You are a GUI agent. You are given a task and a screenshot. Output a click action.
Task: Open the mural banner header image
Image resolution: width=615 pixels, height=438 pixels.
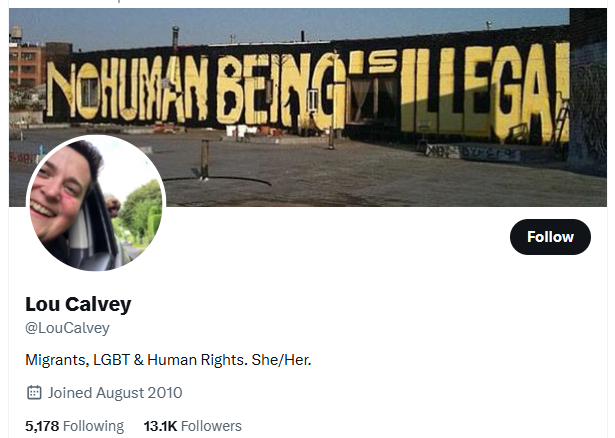(x=308, y=107)
